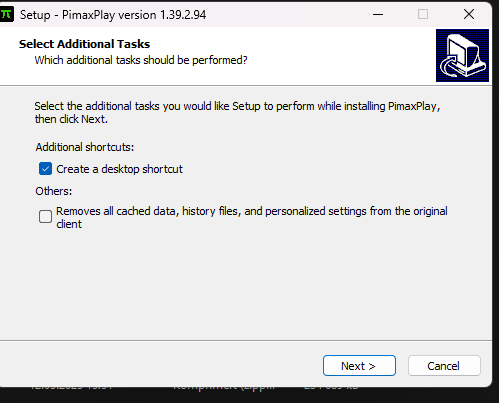Close the PimaxPlay Setup window
The width and height of the screenshot is (499, 403).
[469, 14]
